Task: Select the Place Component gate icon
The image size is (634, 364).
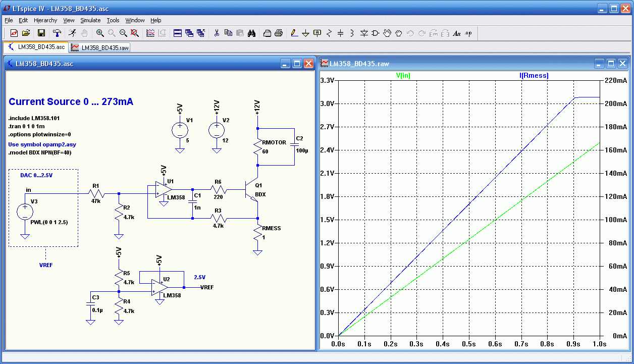Action: coord(376,33)
